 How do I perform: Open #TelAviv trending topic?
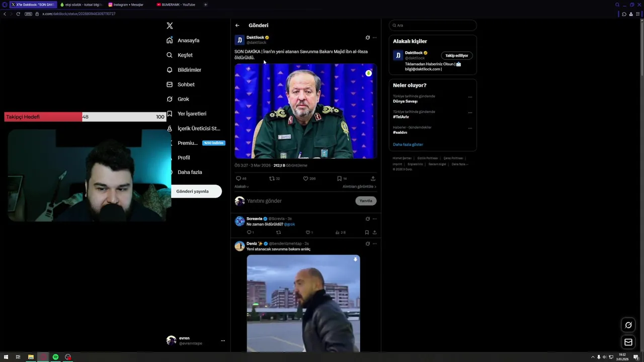click(401, 117)
